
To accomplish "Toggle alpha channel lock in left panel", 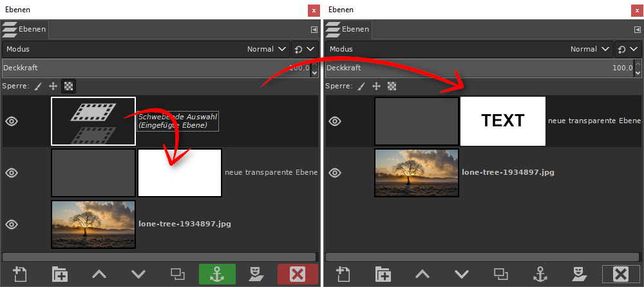I will click(x=68, y=86).
